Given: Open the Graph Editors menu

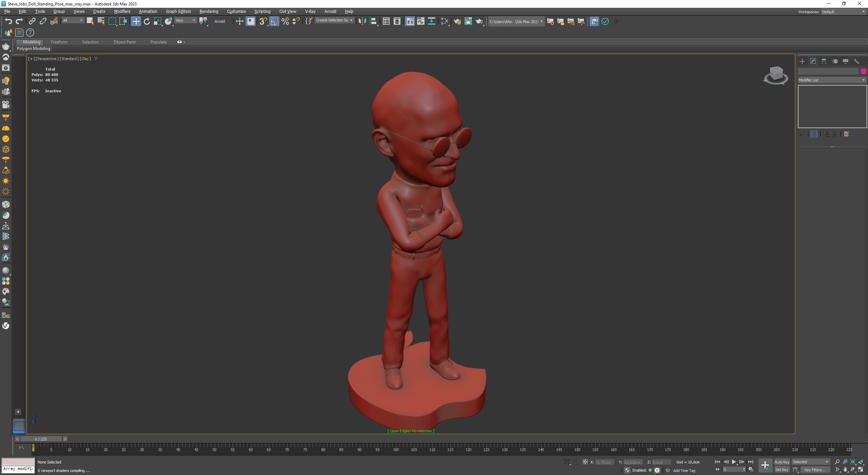Looking at the screenshot, I should point(178,11).
